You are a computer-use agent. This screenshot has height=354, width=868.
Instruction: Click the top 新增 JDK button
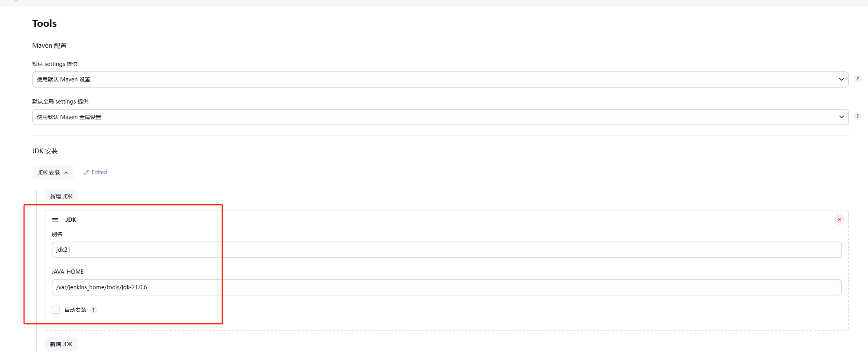point(61,197)
